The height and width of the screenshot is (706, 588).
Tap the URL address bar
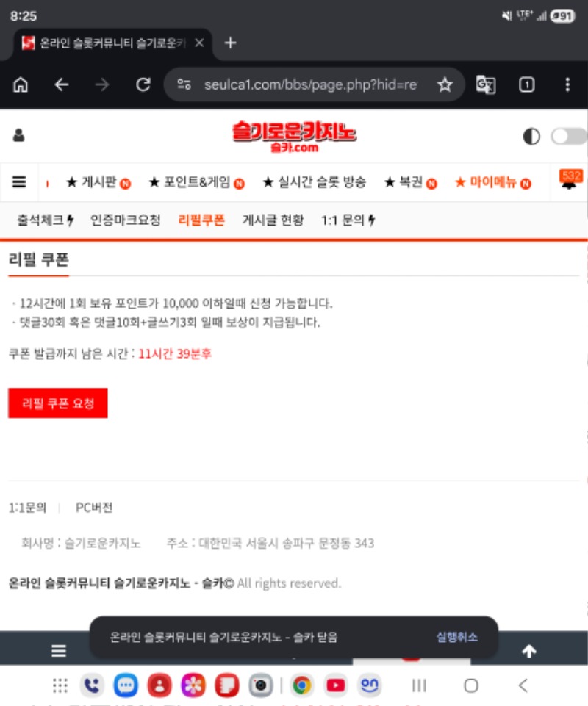(309, 85)
